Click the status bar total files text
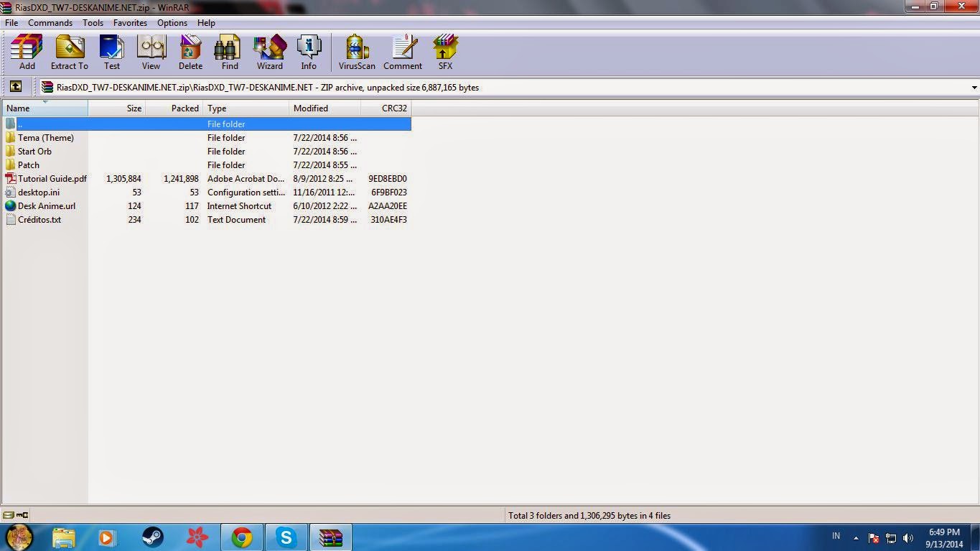 (589, 515)
